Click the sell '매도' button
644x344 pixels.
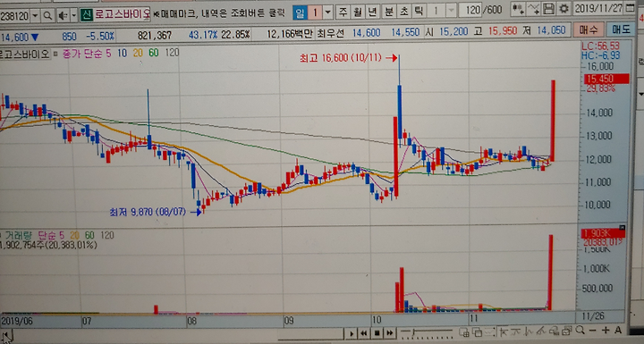pyautogui.click(x=620, y=29)
